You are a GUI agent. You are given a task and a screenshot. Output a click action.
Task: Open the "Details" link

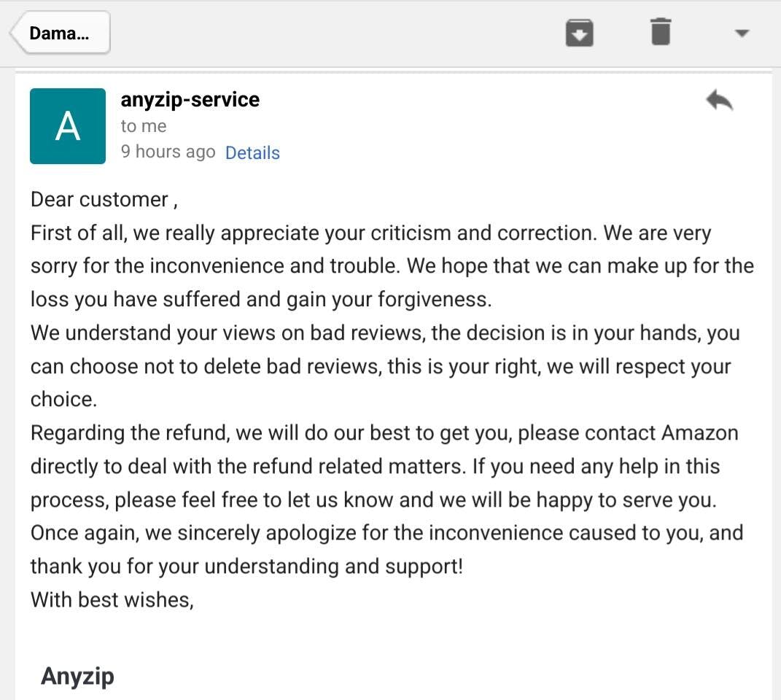tap(252, 153)
